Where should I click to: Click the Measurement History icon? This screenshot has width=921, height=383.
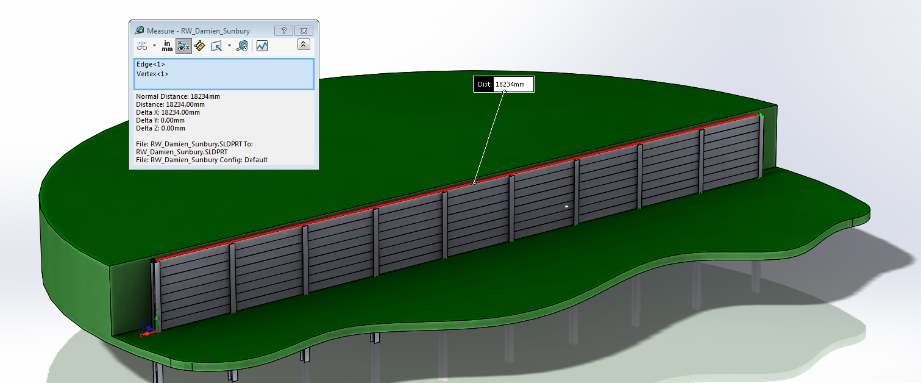[x=242, y=45]
